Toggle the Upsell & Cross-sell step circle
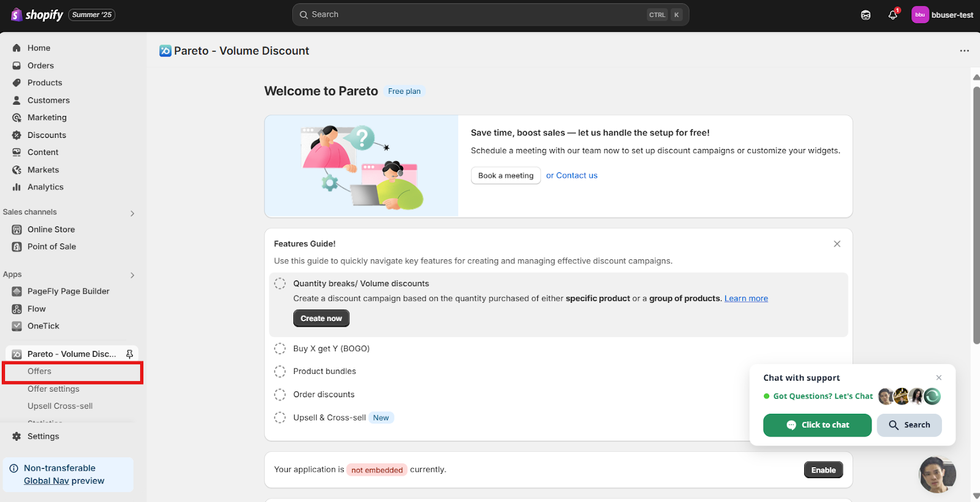 click(280, 418)
